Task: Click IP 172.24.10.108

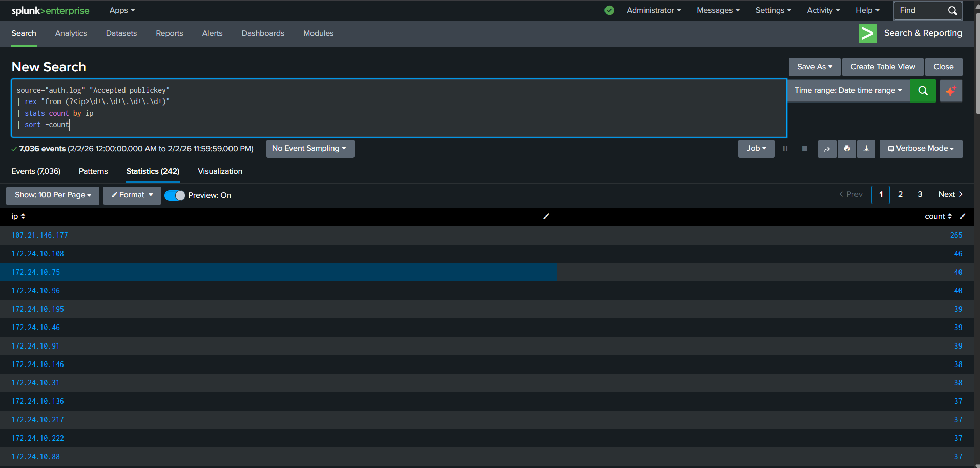Action: [x=38, y=254]
